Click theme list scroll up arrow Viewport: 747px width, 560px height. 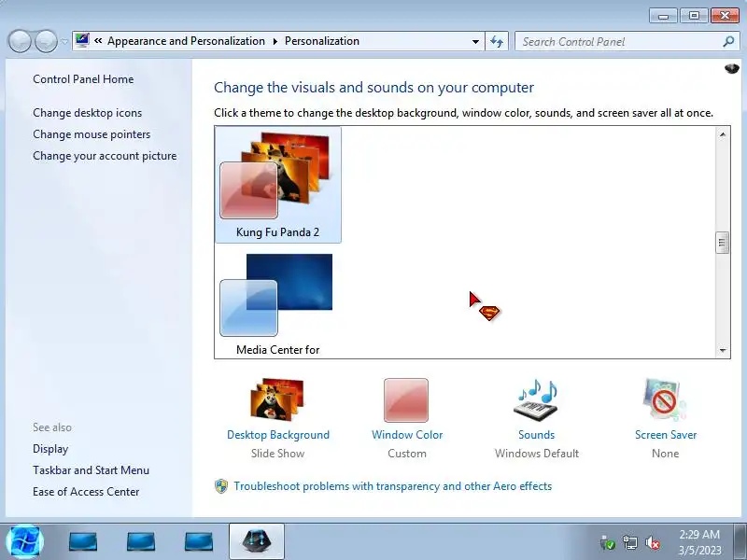point(722,134)
